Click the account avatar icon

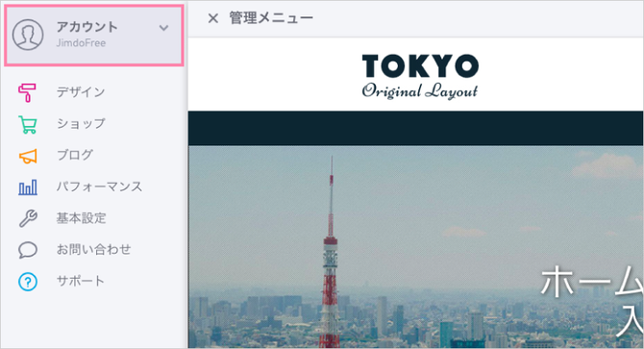(28, 35)
